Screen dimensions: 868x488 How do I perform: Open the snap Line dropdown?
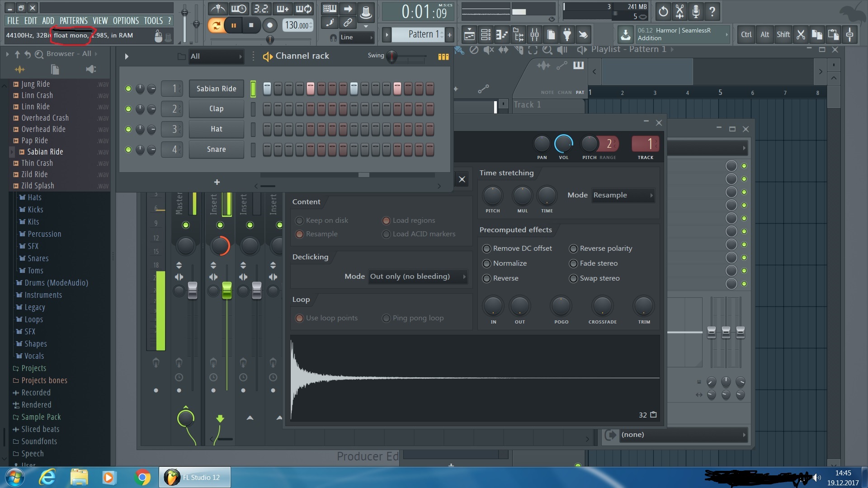tap(356, 38)
